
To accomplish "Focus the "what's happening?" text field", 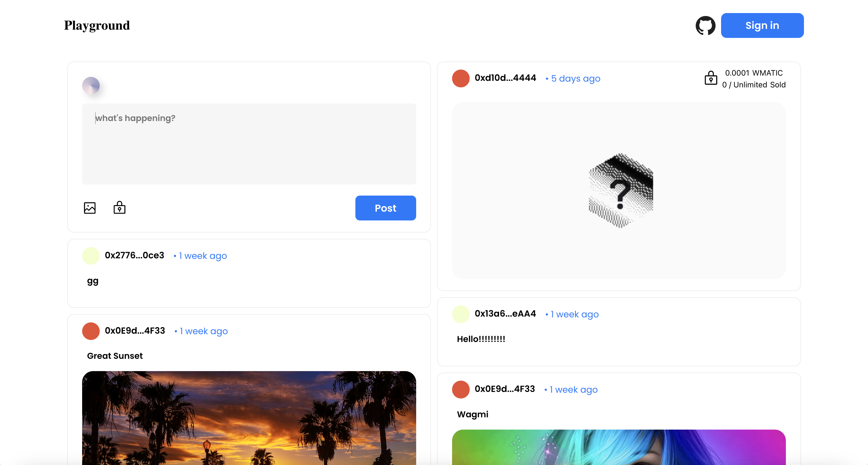I will 249,144.
